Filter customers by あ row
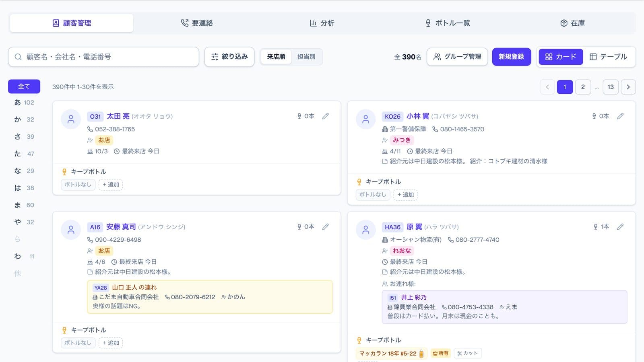644x362 pixels. tap(24, 103)
